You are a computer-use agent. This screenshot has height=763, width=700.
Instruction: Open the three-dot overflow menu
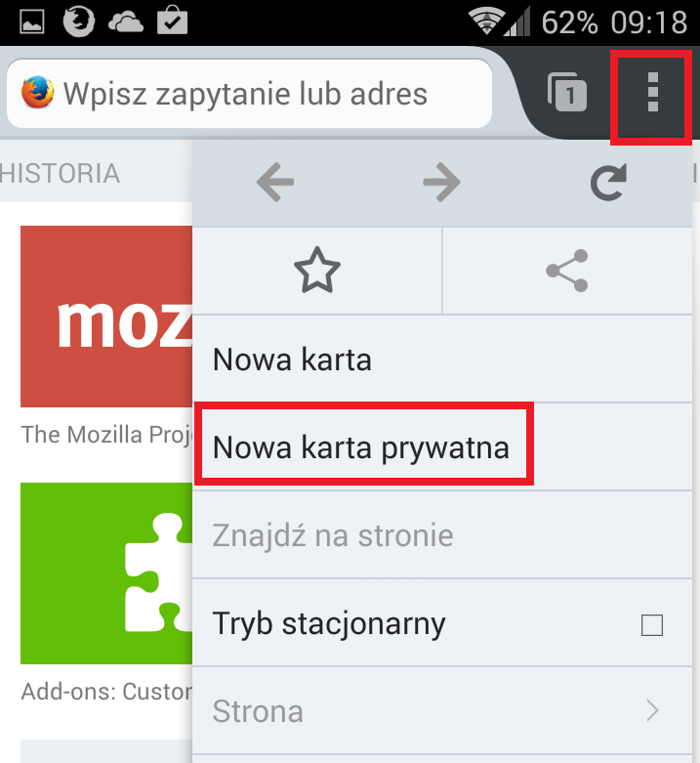pos(653,92)
